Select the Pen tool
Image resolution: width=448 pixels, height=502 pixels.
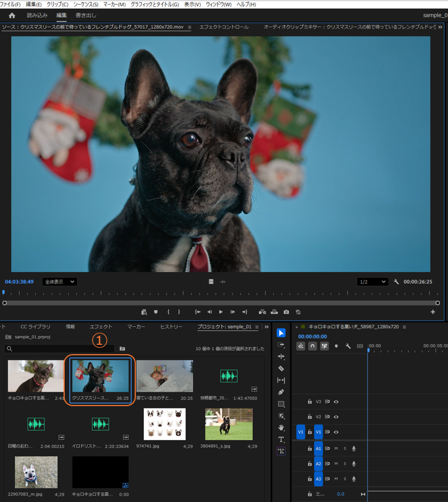tap(281, 392)
